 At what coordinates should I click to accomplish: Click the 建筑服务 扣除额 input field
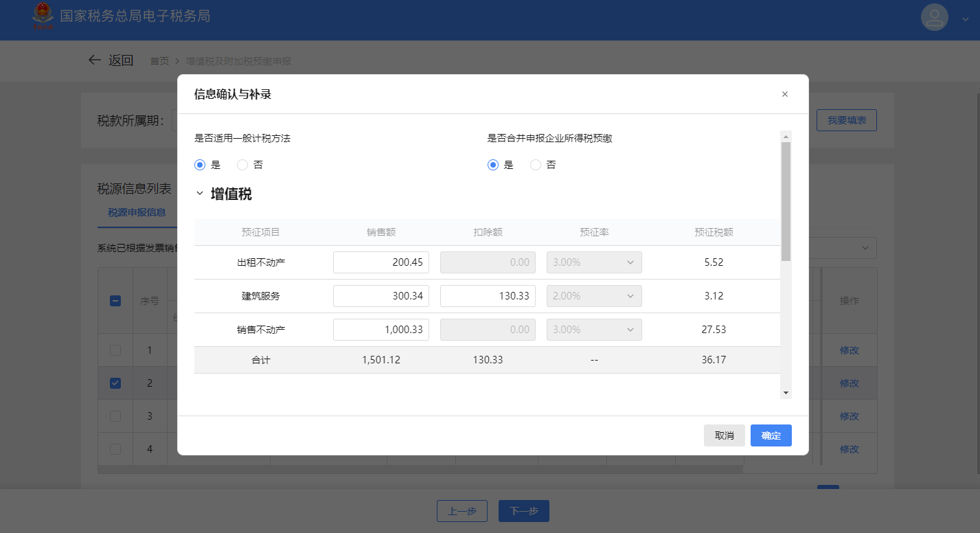click(x=488, y=296)
